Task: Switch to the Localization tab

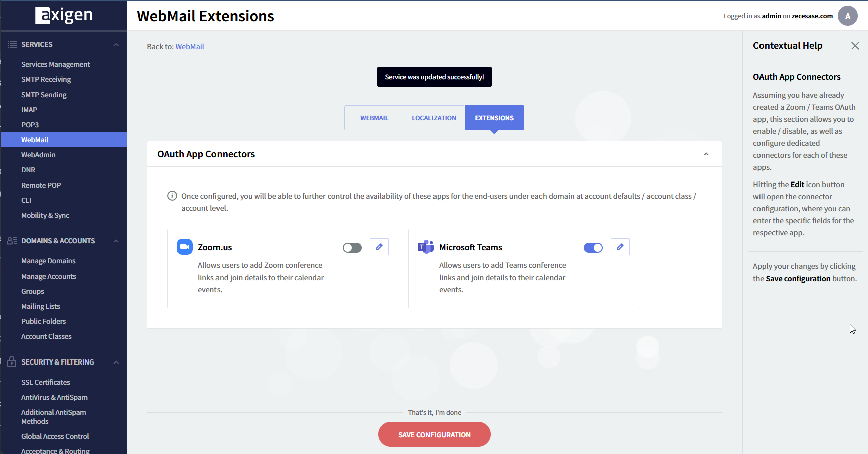Action: tap(434, 118)
